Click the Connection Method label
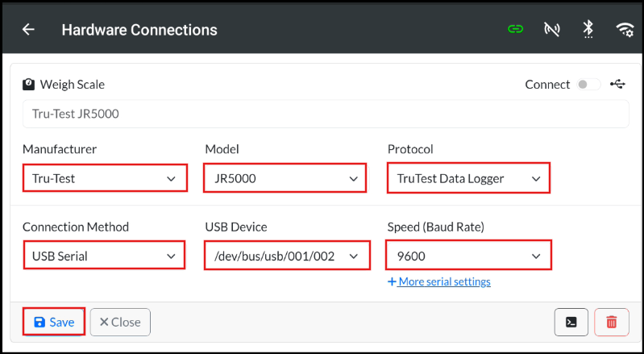 click(76, 227)
